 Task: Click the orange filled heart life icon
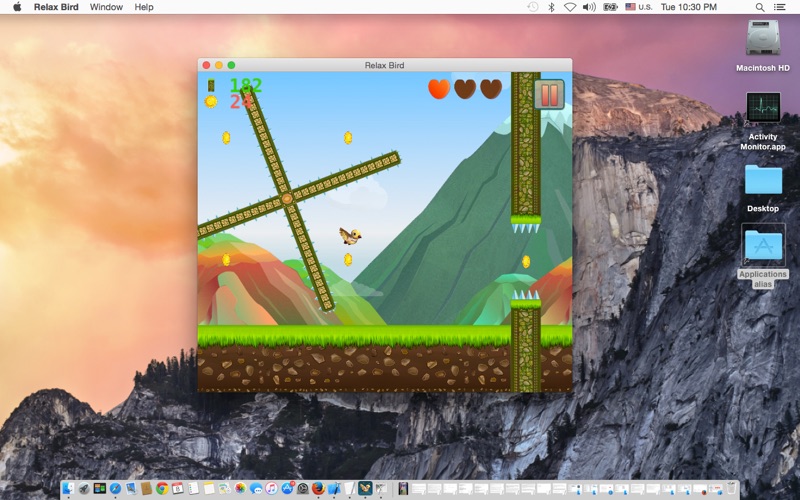pos(438,89)
